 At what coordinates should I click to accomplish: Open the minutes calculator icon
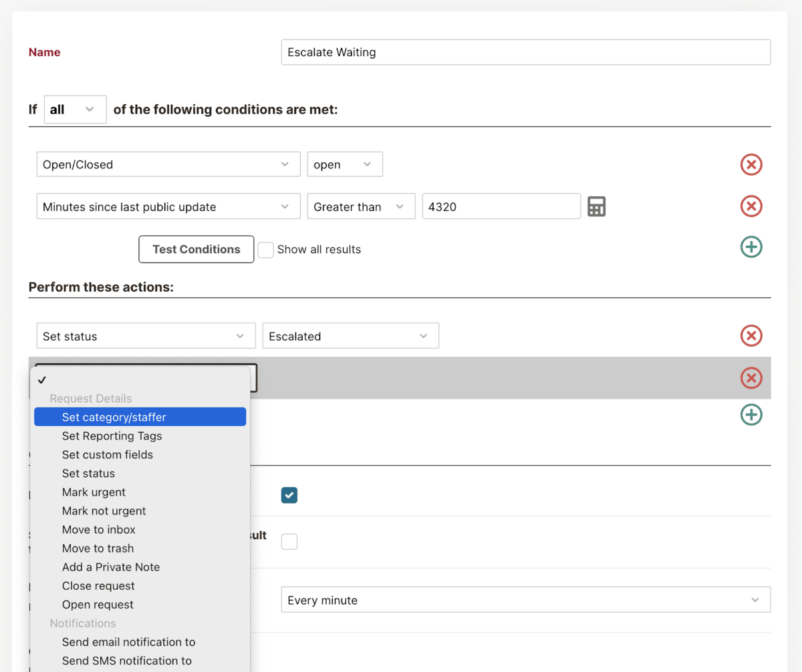click(596, 206)
